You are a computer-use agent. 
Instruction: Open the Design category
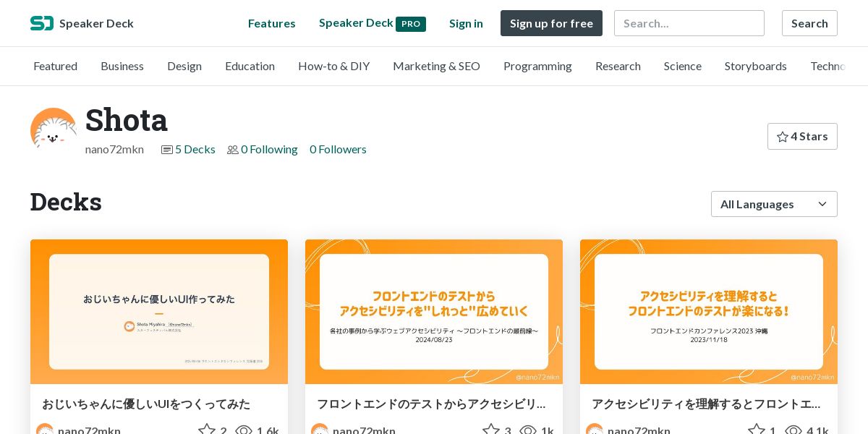[x=184, y=66]
